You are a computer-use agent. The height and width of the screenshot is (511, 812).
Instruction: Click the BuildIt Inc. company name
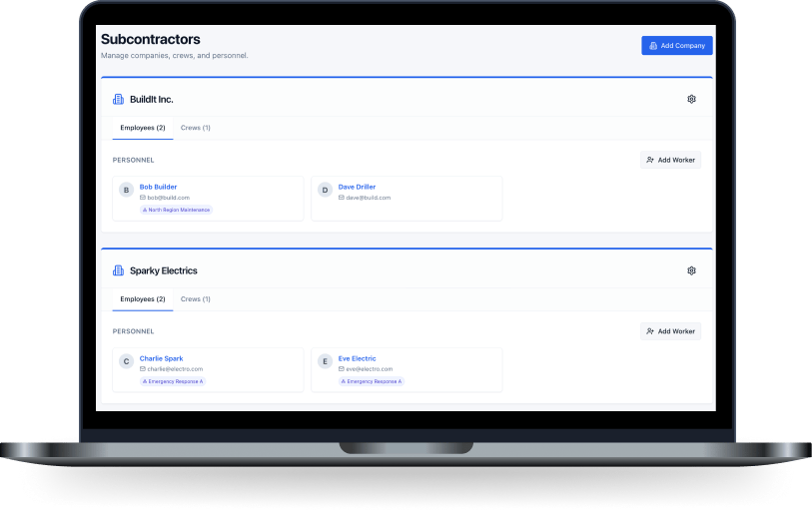click(x=151, y=100)
